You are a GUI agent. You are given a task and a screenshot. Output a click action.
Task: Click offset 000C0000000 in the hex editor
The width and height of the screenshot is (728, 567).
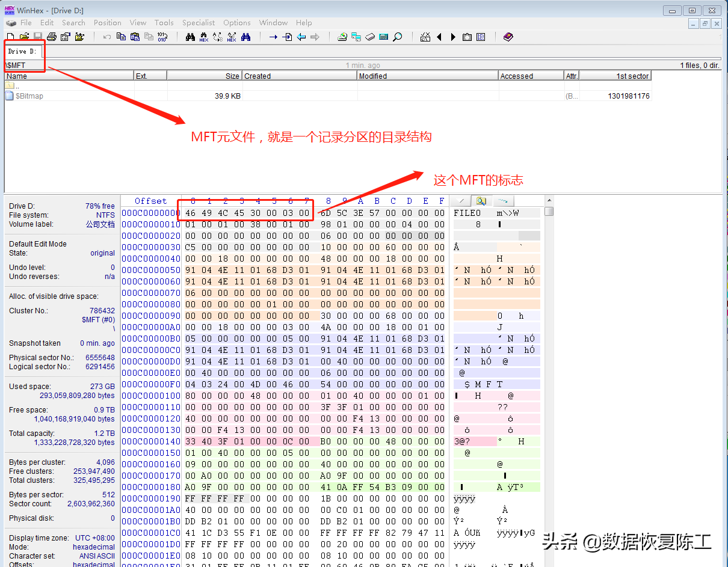[x=150, y=213]
